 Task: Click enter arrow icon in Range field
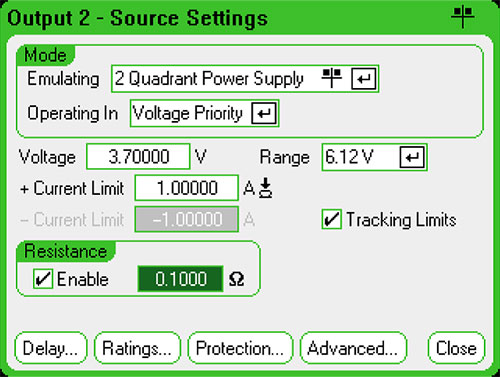coord(412,157)
